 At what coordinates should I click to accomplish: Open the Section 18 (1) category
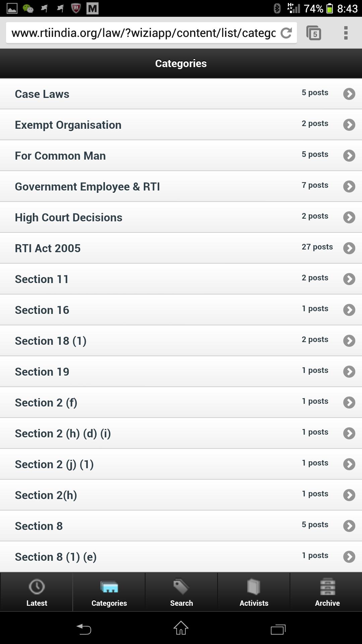(51, 341)
